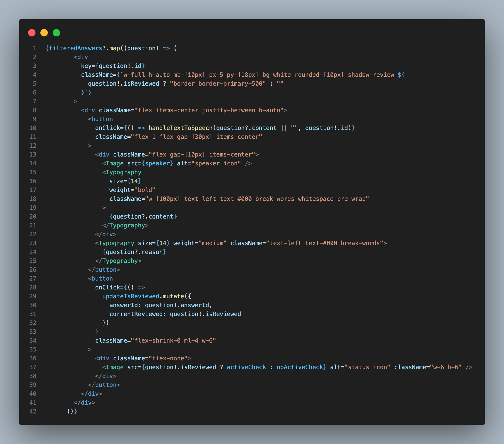Click the answerId property on line 30

click(123, 305)
